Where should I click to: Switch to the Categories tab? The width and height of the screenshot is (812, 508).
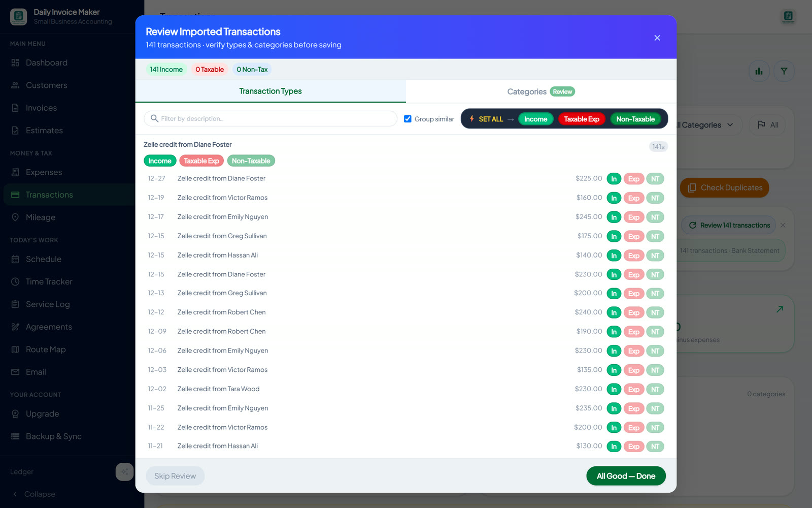tap(541, 91)
